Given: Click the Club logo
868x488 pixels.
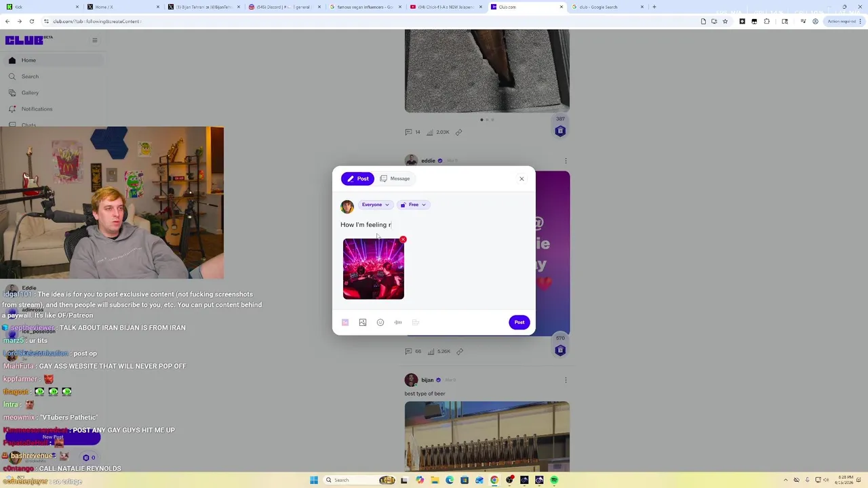Looking at the screenshot, I should click(x=24, y=41).
